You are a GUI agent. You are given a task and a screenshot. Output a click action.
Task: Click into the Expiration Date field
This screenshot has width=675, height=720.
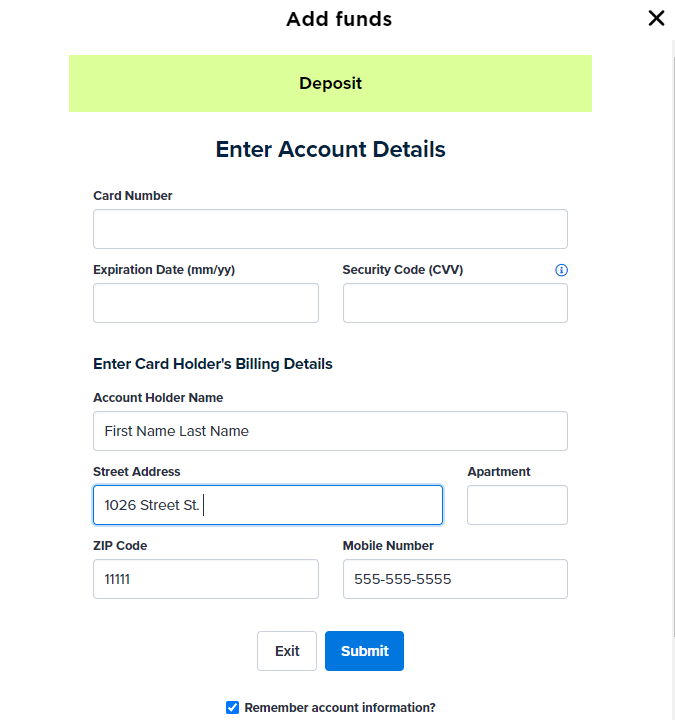pos(206,303)
